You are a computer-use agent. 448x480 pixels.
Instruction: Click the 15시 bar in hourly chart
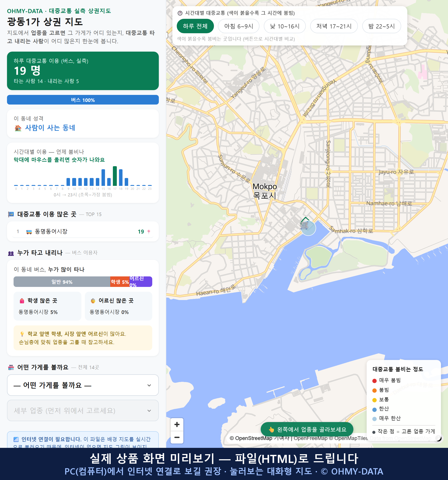(x=103, y=178)
